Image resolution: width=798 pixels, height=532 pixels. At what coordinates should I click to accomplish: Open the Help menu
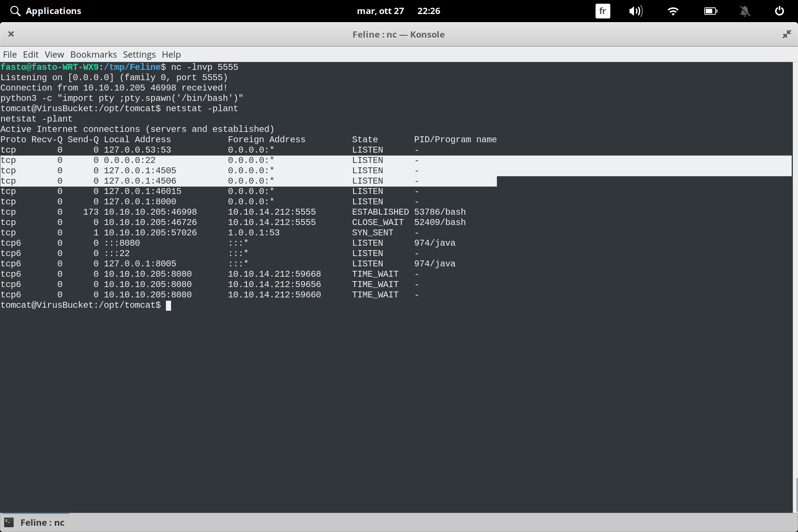click(170, 54)
